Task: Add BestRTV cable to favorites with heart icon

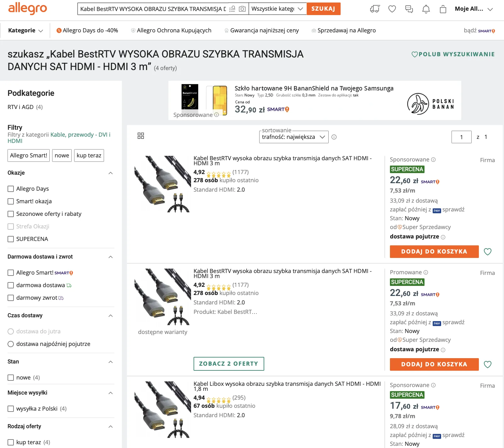Action: point(487,251)
